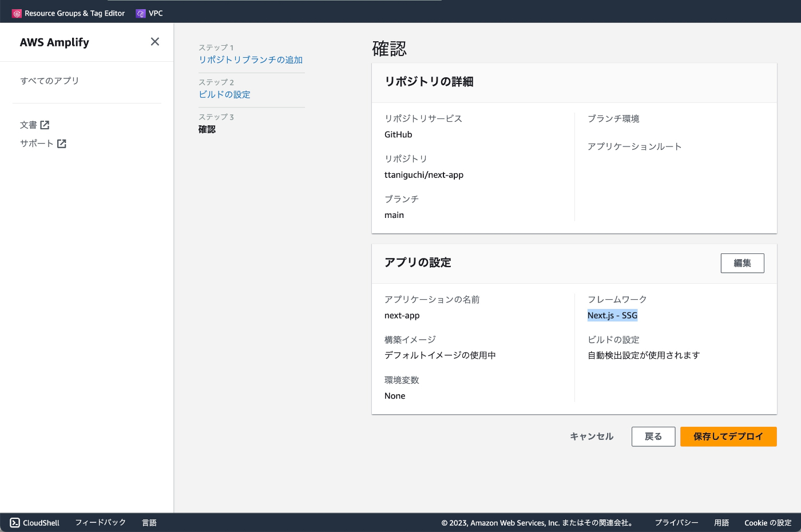Click external link icon next to サポート
Viewport: 801px width, 532px height.
[62, 144]
